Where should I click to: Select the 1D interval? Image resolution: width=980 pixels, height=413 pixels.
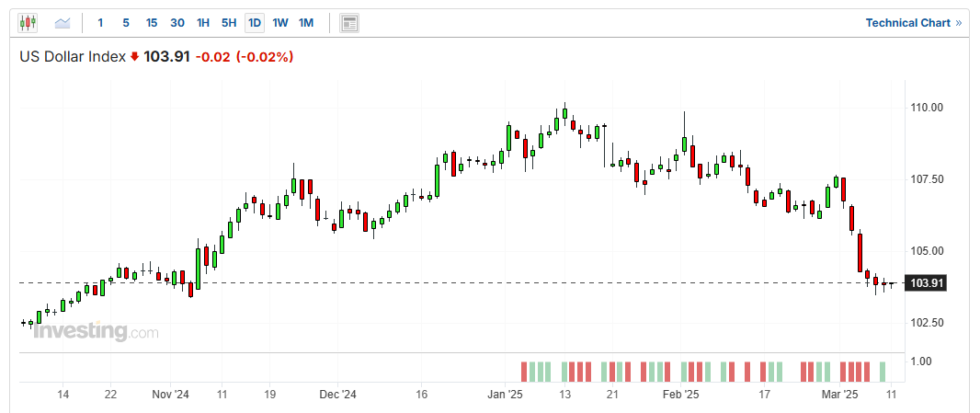click(255, 23)
